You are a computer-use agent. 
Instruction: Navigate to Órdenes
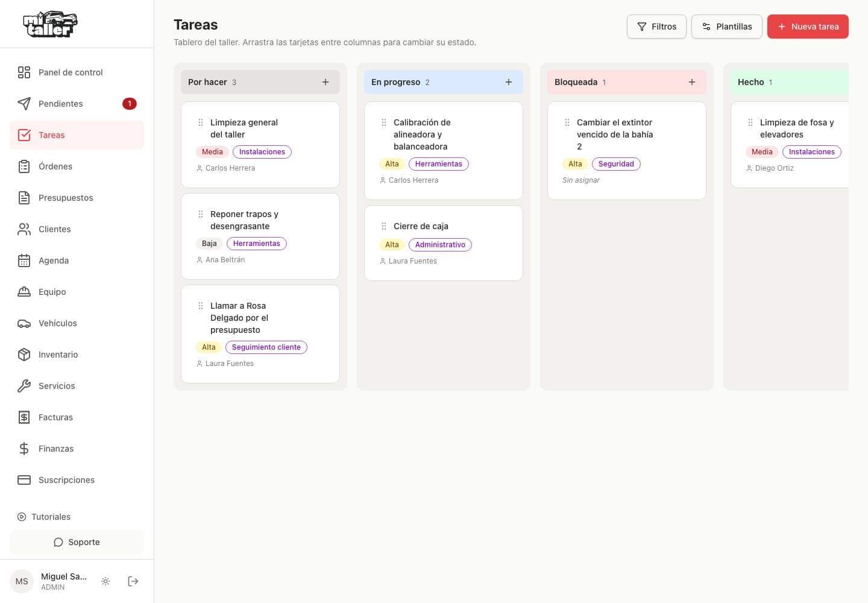pyautogui.click(x=77, y=166)
